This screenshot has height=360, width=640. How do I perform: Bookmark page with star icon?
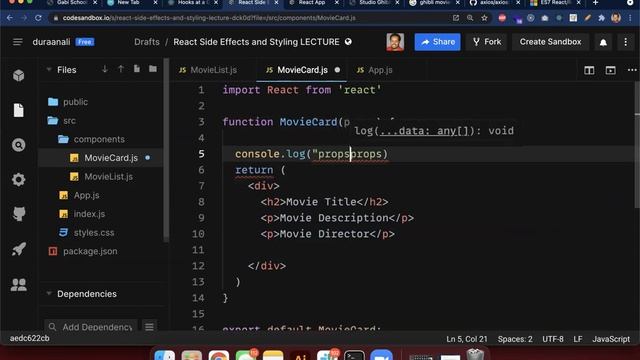pos(484,18)
